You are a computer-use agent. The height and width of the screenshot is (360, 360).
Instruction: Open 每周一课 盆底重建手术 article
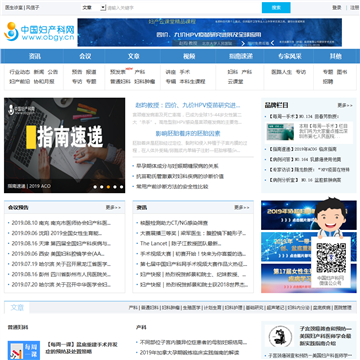tap(82, 348)
